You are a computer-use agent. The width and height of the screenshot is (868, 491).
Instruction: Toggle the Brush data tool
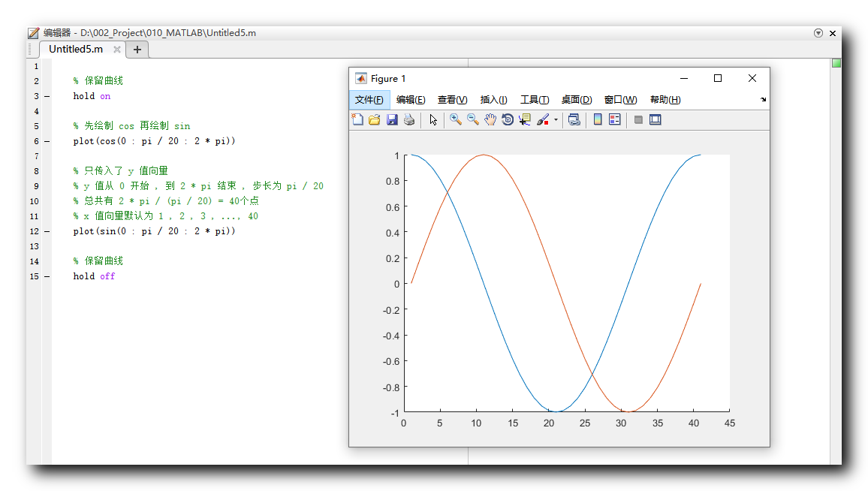(x=542, y=119)
